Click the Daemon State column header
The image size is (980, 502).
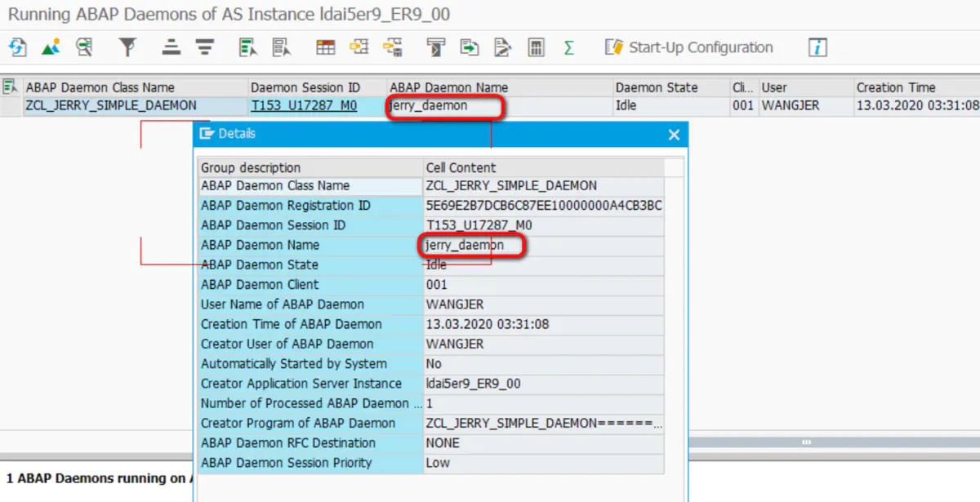pos(657,87)
